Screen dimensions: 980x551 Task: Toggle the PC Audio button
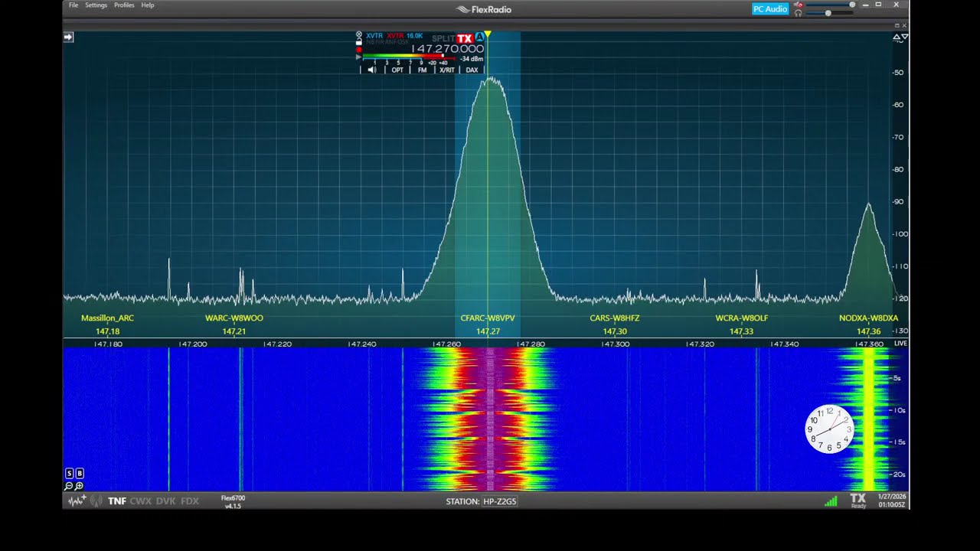tap(770, 8)
